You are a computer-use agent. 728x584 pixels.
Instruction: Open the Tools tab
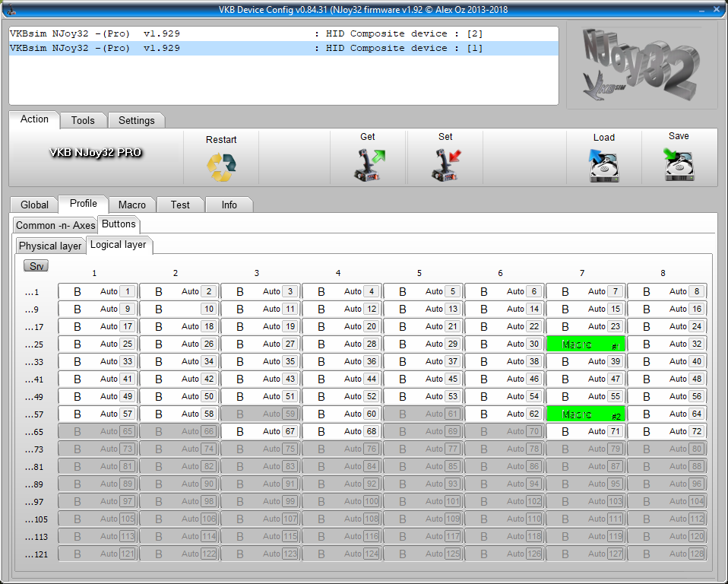click(x=83, y=120)
